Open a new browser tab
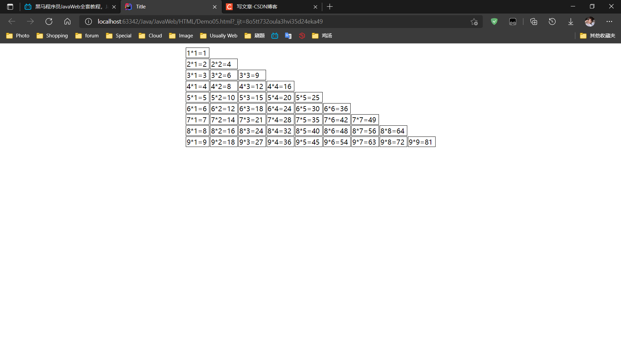This screenshot has height=364, width=621. click(x=330, y=7)
